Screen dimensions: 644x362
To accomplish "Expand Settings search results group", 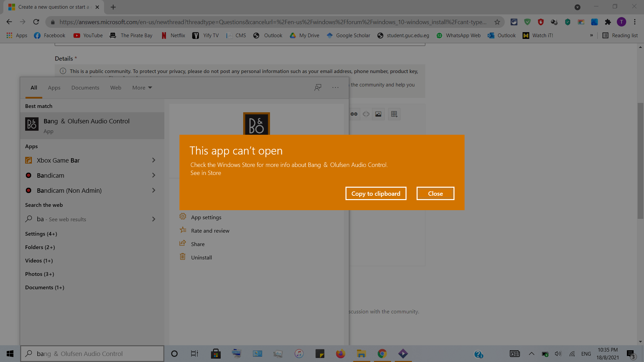I will [41, 233].
